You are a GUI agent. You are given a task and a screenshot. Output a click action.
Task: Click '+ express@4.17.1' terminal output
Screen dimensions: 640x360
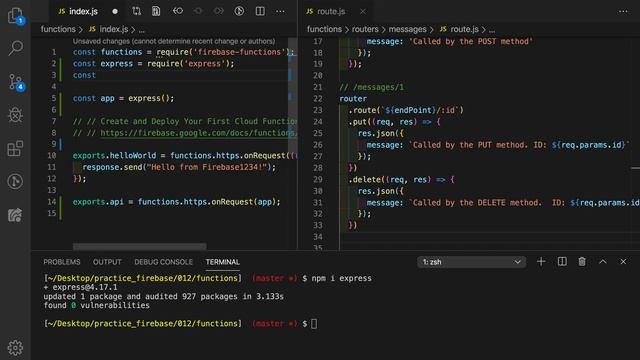[80, 287]
